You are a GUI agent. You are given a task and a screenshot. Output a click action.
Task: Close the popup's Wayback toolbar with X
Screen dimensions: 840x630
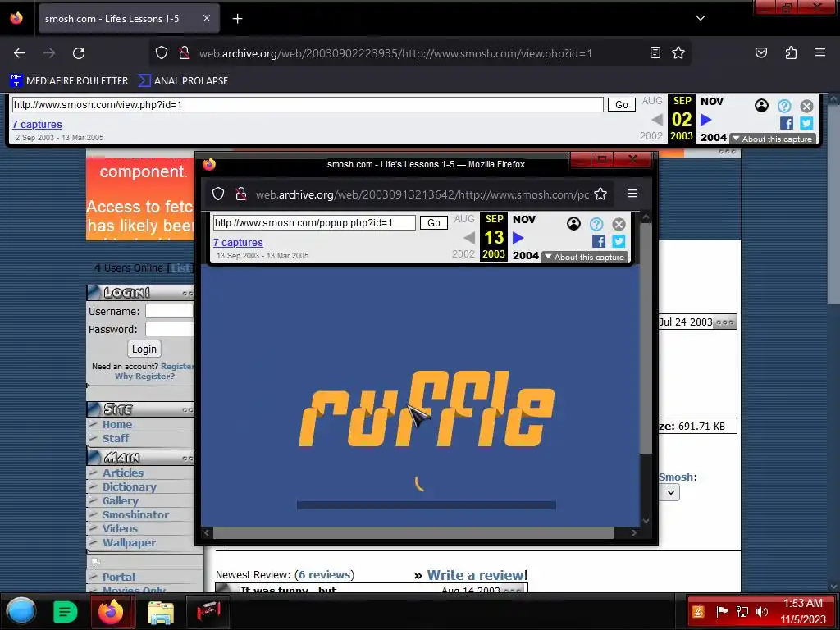pos(619,224)
